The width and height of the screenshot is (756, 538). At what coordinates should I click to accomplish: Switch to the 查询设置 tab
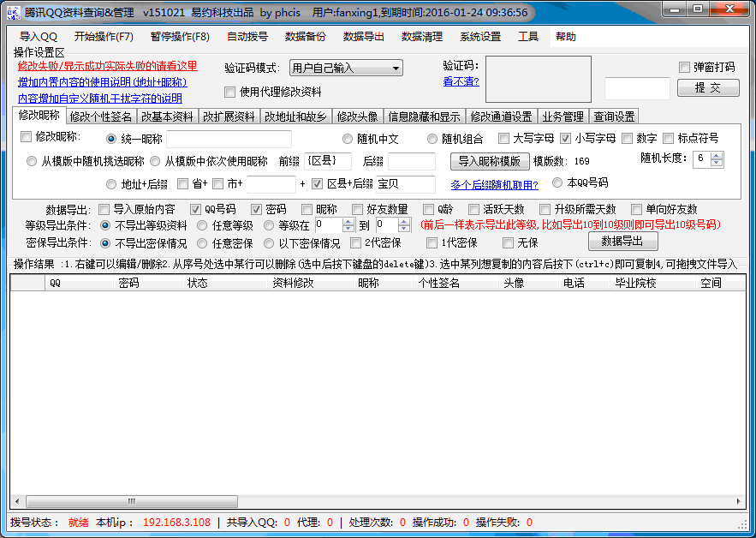(x=614, y=117)
